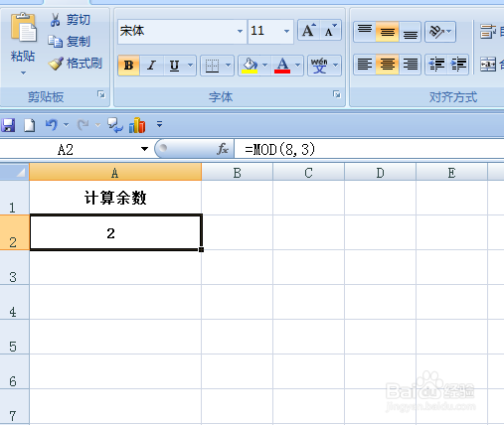
Task: Expand underline style dropdown arrow
Action: pyautogui.click(x=190, y=65)
